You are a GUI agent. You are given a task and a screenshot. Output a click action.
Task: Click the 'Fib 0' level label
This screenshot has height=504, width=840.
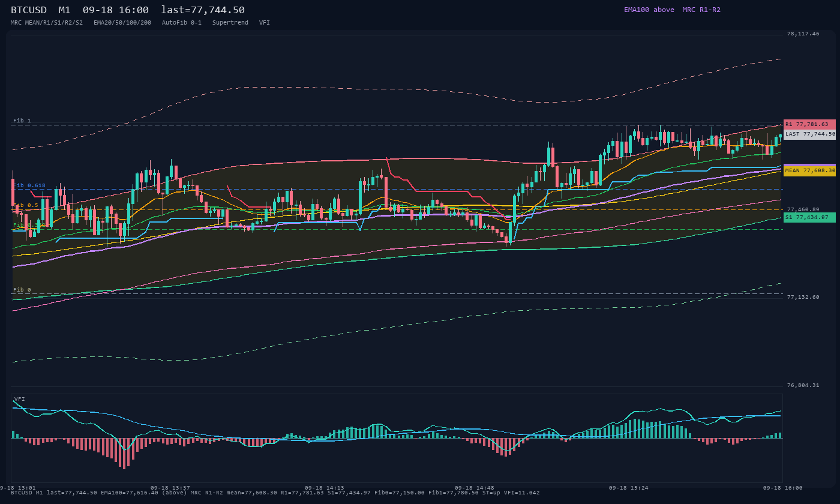pos(22,290)
